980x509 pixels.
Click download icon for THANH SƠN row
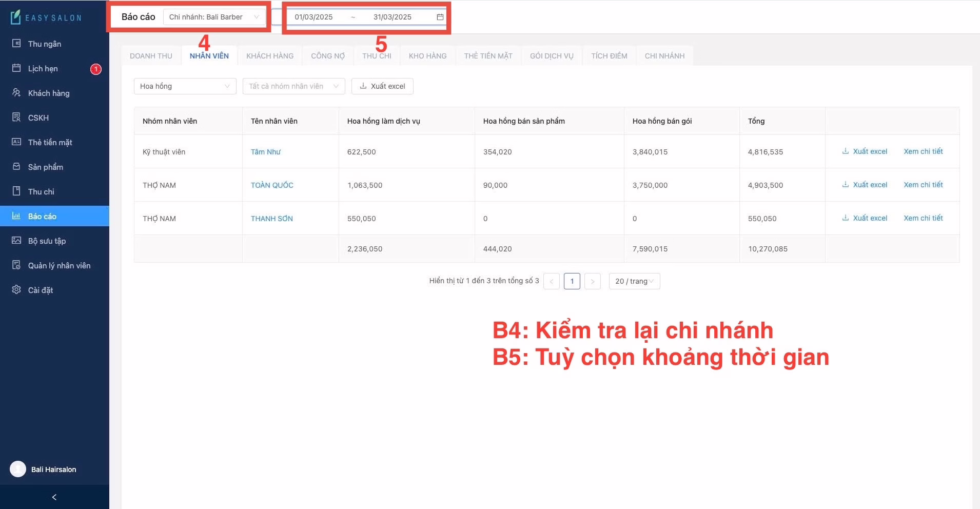tap(845, 218)
